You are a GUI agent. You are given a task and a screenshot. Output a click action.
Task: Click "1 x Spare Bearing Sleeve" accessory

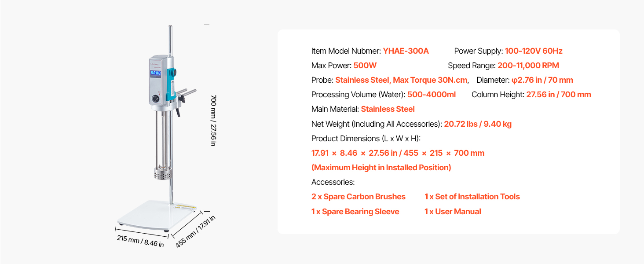point(355,212)
